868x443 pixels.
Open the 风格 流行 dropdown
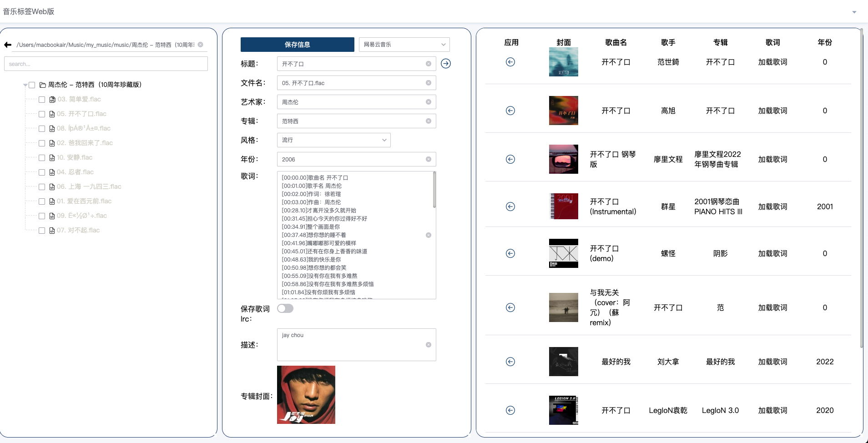pos(334,140)
